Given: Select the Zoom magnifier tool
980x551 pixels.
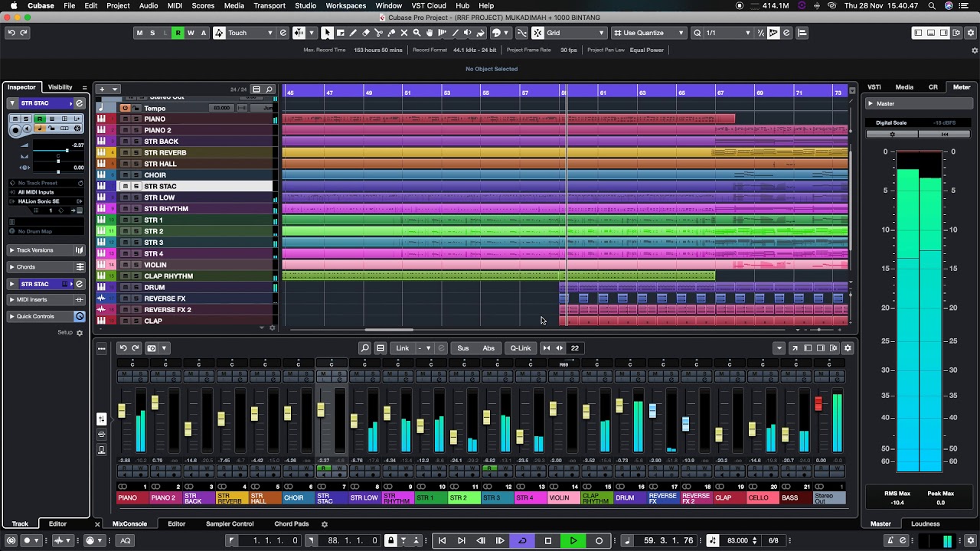Looking at the screenshot, I should tap(416, 33).
